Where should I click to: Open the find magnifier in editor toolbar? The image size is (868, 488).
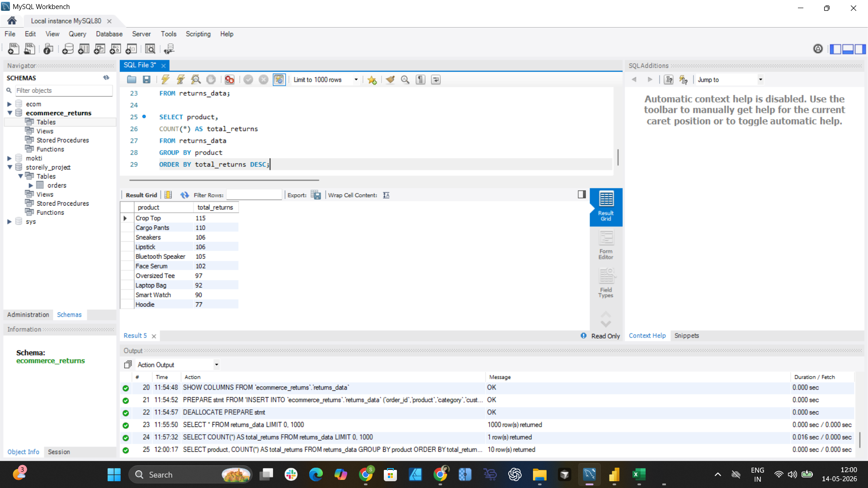406,80
